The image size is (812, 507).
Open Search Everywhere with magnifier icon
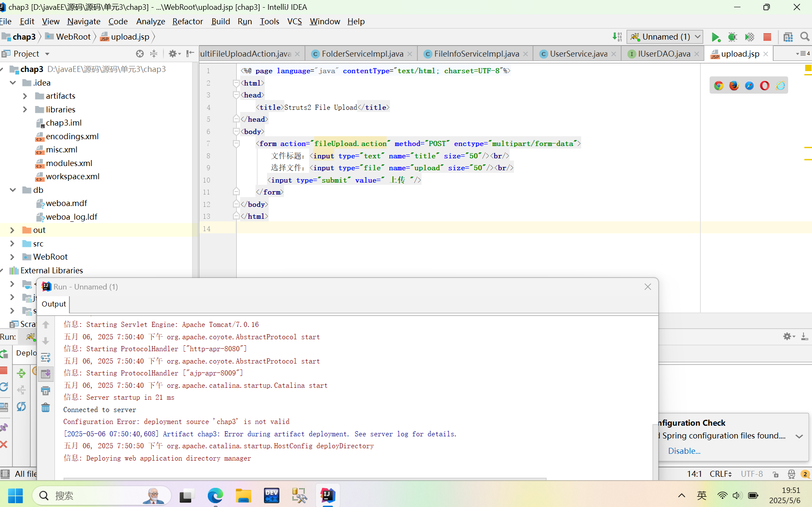[x=805, y=37]
